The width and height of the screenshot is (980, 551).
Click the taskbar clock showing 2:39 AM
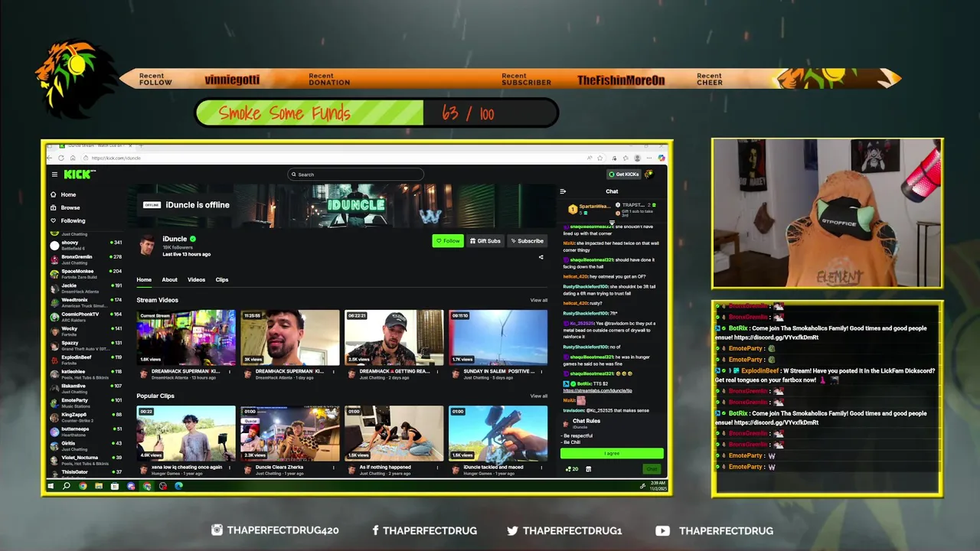click(x=658, y=485)
